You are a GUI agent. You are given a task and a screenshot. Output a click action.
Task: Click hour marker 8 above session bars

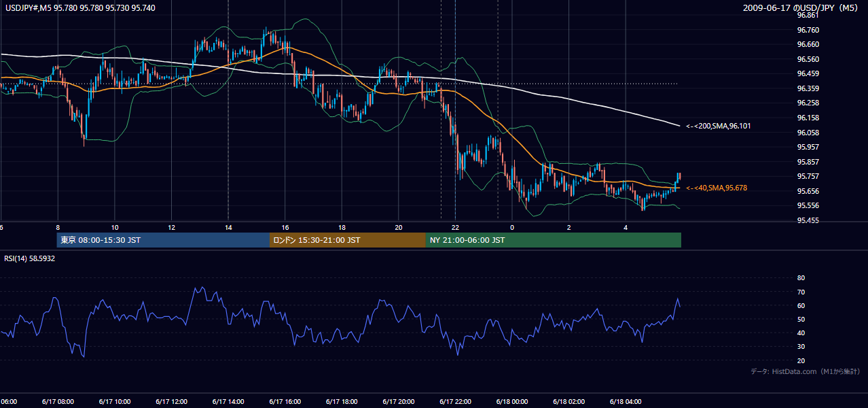[x=58, y=227]
